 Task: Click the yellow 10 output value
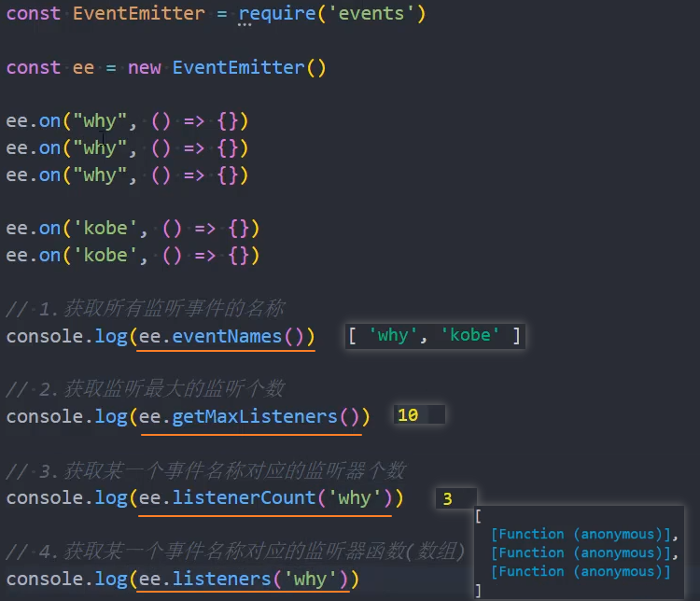click(x=408, y=416)
